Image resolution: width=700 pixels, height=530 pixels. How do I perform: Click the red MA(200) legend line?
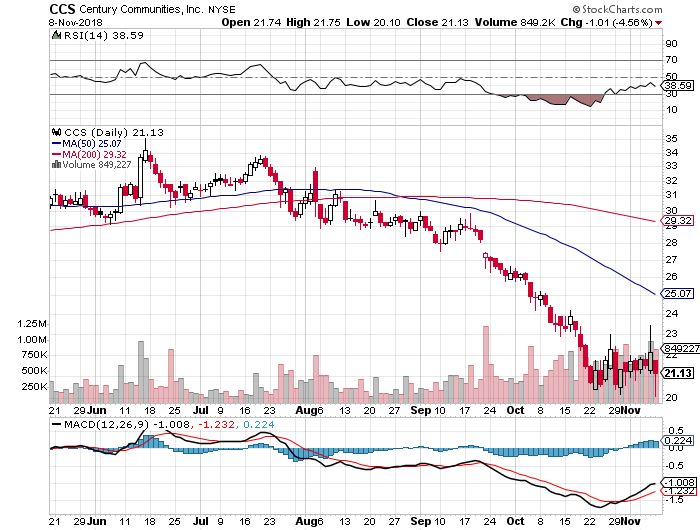pos(57,154)
